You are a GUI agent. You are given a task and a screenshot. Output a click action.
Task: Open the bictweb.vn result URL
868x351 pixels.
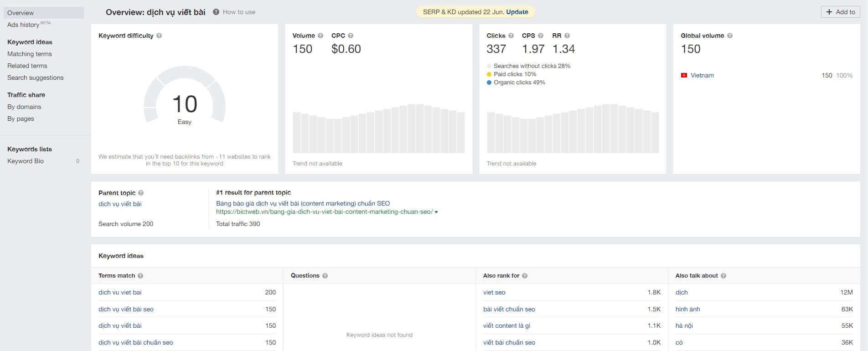pyautogui.click(x=324, y=212)
